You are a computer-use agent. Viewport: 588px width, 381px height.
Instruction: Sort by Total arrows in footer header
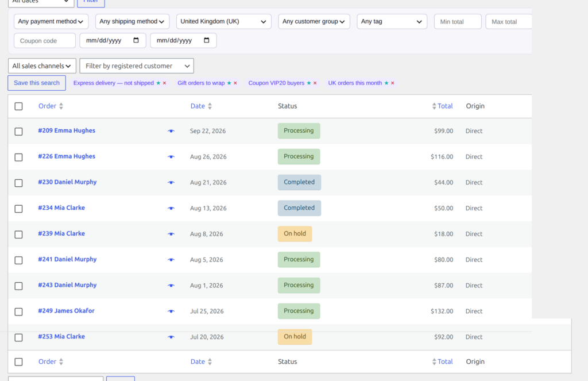click(x=434, y=362)
